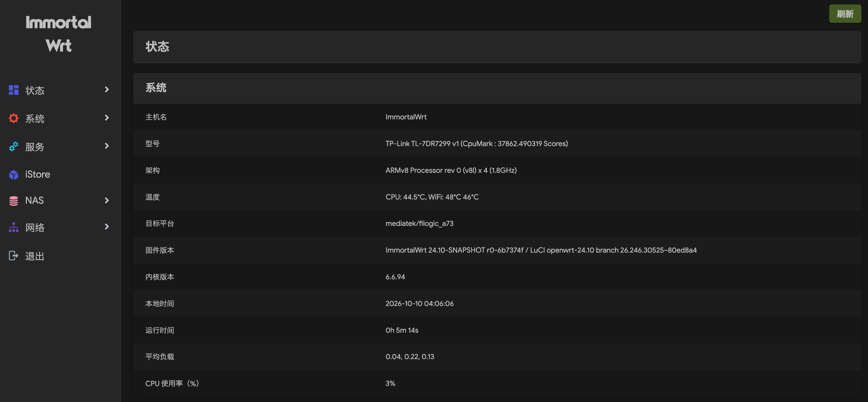This screenshot has height=402, width=868.
Task: Open the iStore menu entry
Action: pos(38,174)
